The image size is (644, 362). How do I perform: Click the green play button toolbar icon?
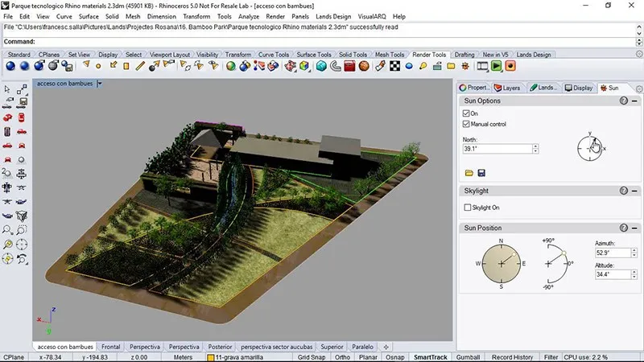tap(497, 66)
